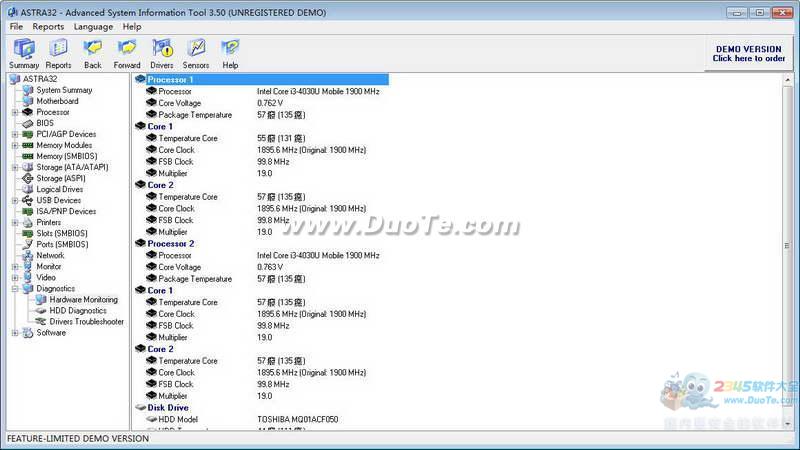This screenshot has width=800, height=450.
Task: Select Storage (ASPI) in the tree
Action: click(61, 178)
